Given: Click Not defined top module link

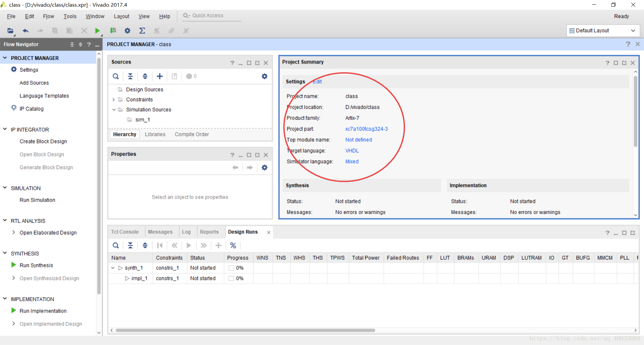Looking at the screenshot, I should pyautogui.click(x=359, y=140).
